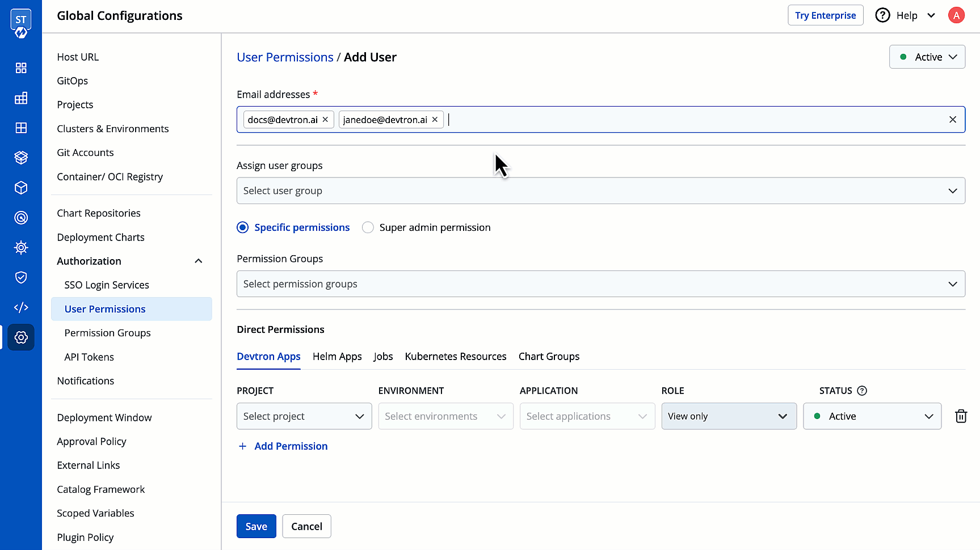
Task: Clear all email addresses with X
Action: (x=953, y=120)
